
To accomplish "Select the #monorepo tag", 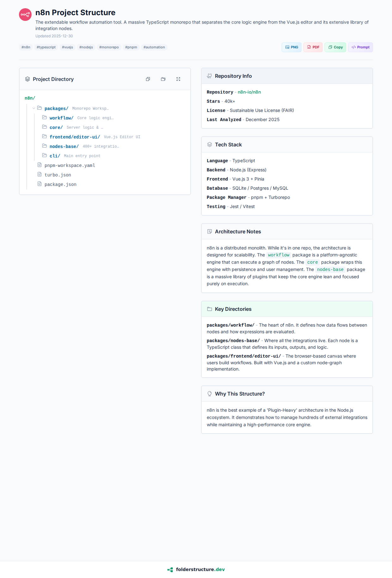I will 109,47.
